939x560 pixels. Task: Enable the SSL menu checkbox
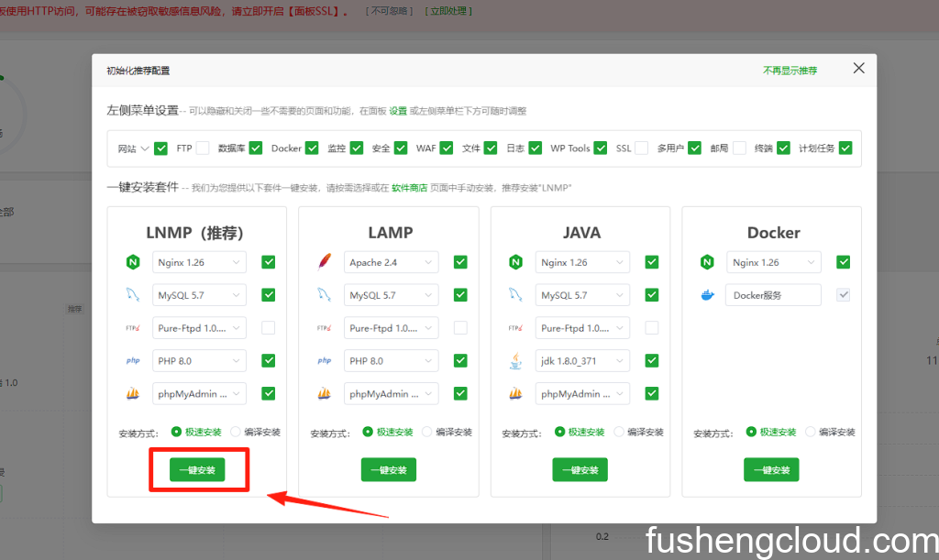coord(641,148)
